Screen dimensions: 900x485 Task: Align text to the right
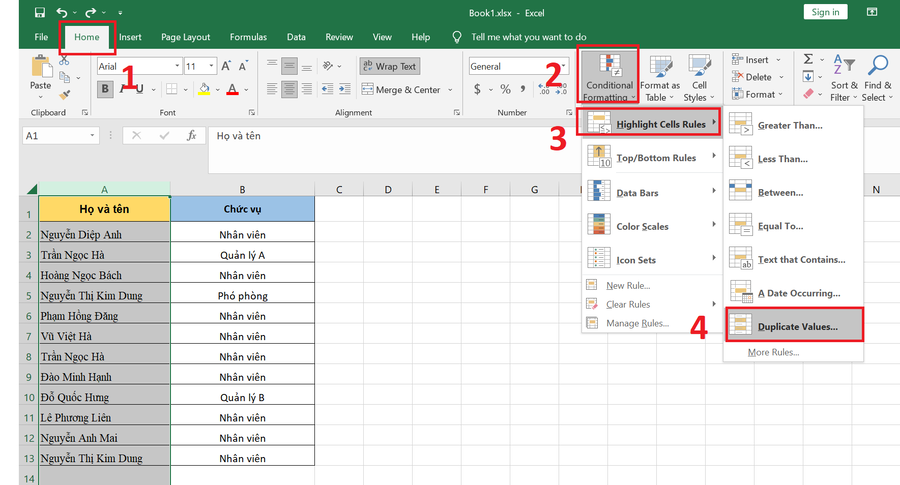click(x=307, y=89)
